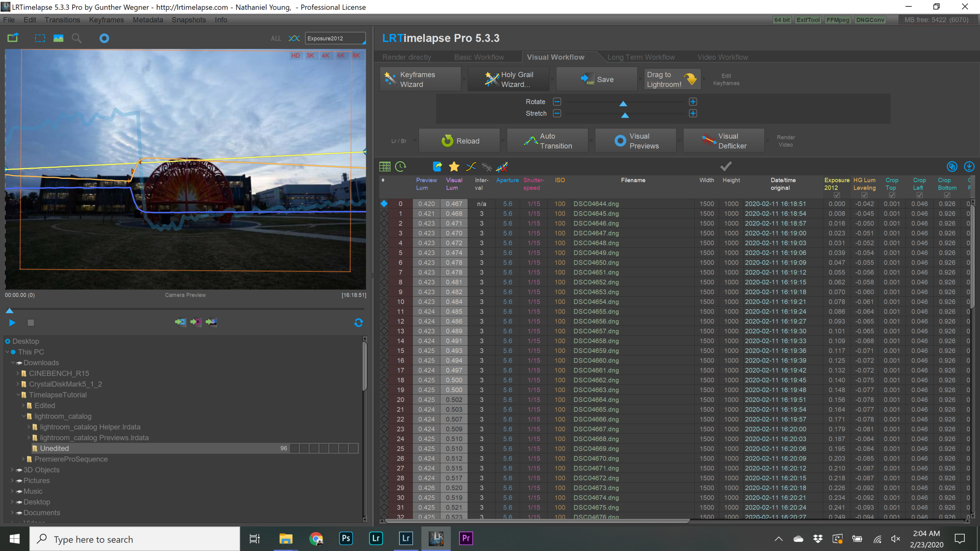Click the Rotate plus button
The width and height of the screenshot is (980, 551).
(693, 101)
